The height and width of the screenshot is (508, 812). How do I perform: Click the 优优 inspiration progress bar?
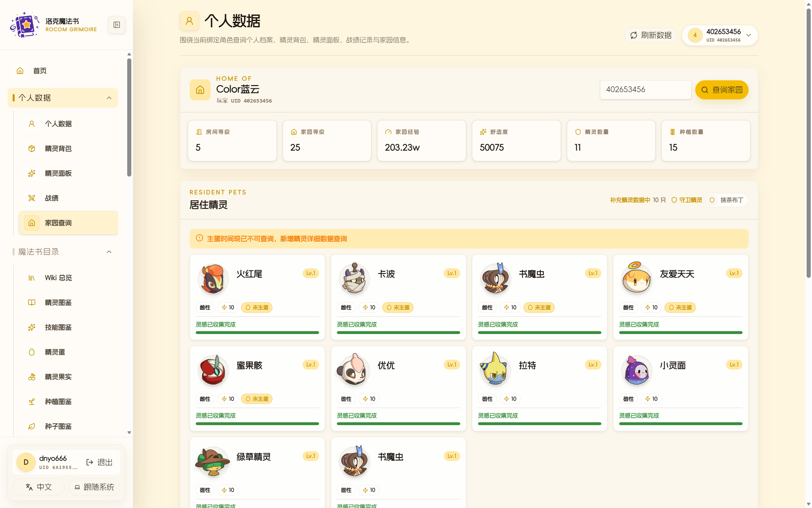[398, 424]
